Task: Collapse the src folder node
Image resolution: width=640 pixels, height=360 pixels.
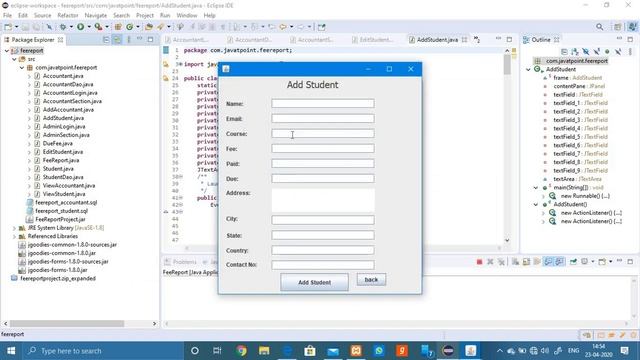Action: tap(14, 59)
